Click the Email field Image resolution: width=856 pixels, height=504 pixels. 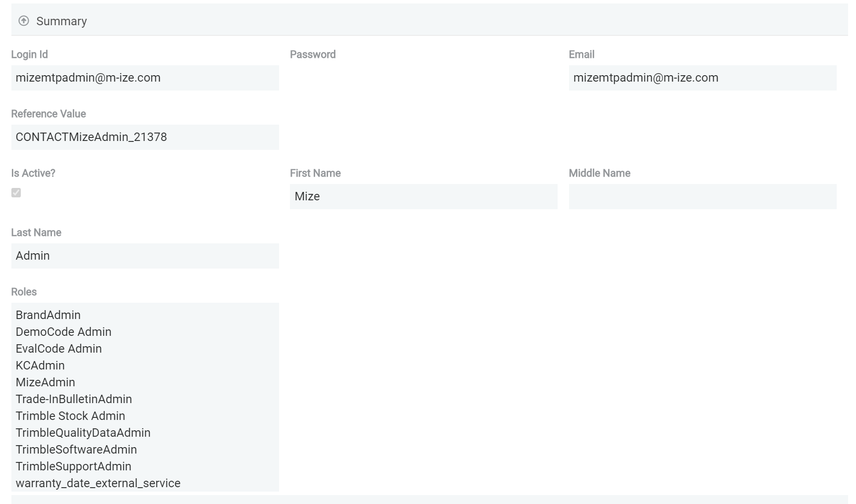click(703, 78)
